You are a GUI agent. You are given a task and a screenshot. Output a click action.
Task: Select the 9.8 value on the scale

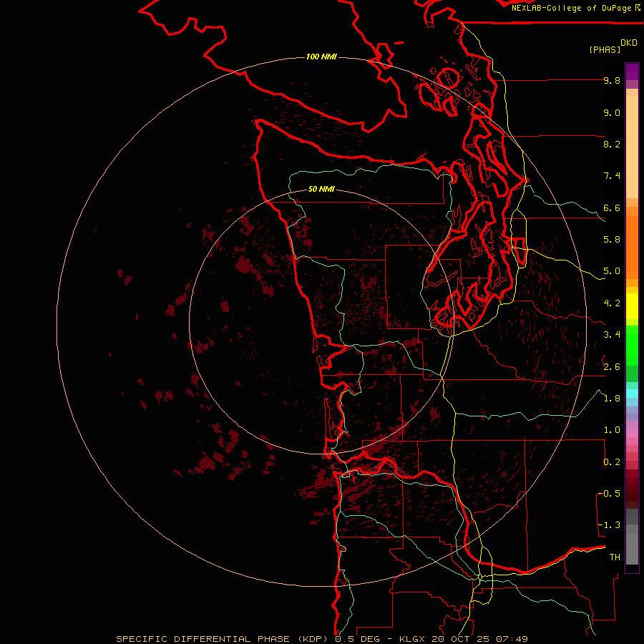point(612,80)
